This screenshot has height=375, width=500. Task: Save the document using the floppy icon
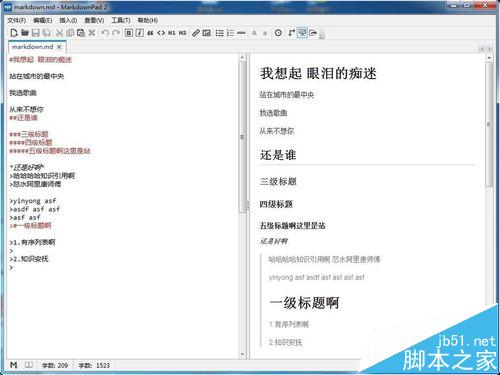pos(36,33)
